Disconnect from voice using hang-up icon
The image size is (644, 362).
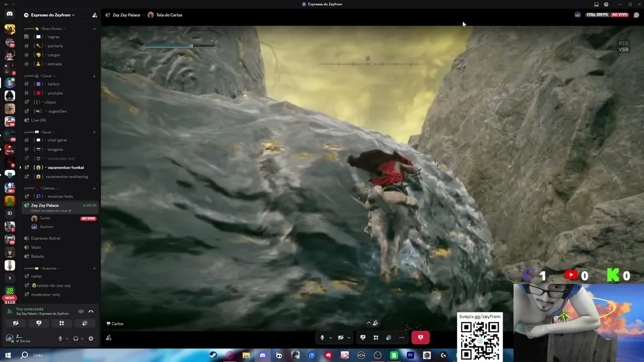tap(91, 312)
